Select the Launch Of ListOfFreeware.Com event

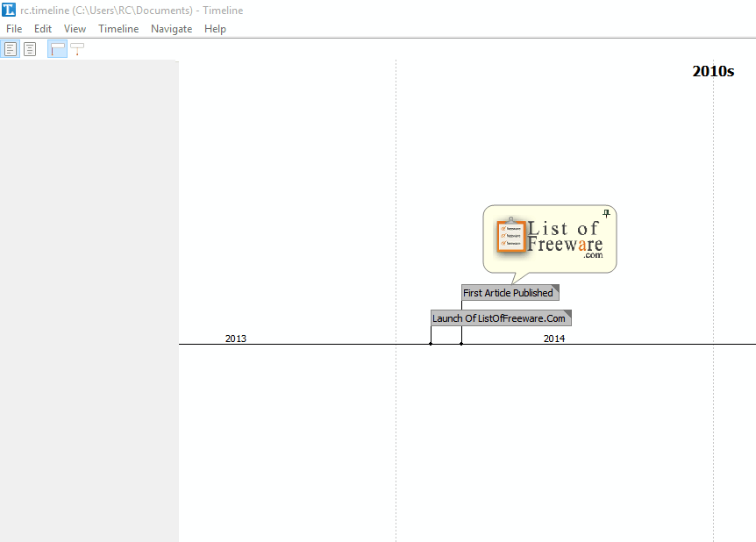click(501, 318)
